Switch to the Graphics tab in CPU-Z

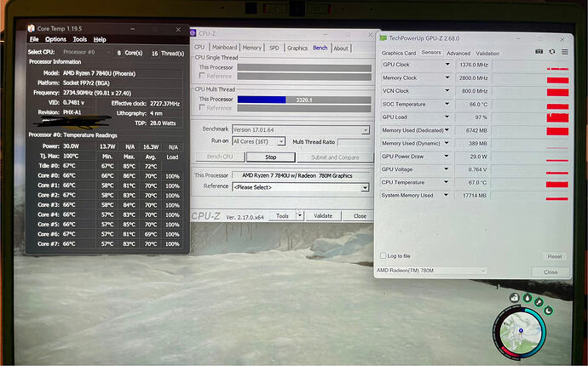[x=297, y=48]
